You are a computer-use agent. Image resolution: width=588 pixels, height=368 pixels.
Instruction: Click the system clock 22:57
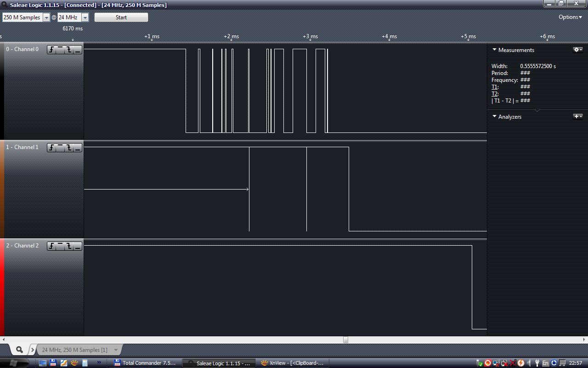[576, 363]
